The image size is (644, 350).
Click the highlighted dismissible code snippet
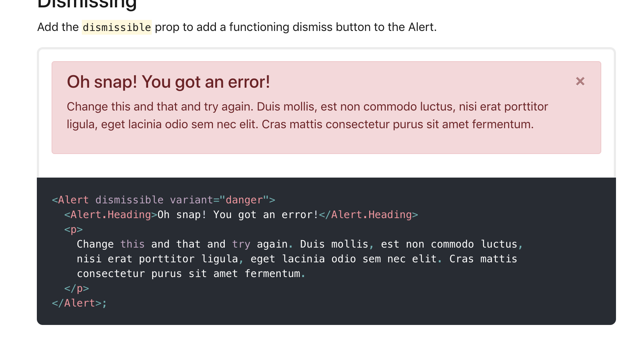pyautogui.click(x=117, y=27)
